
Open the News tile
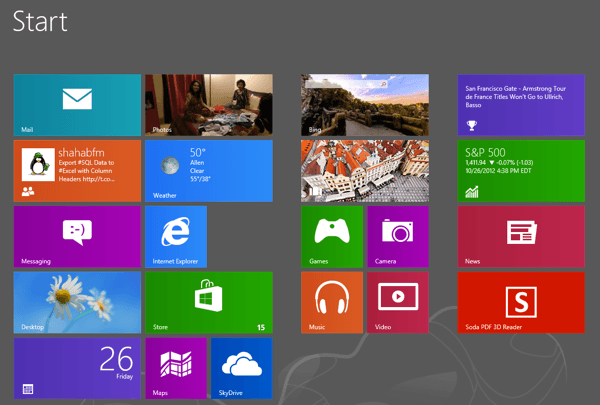pyautogui.click(x=521, y=236)
